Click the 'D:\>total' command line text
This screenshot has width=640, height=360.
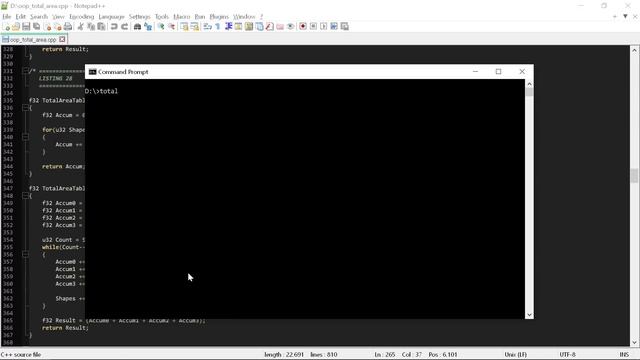[101, 91]
